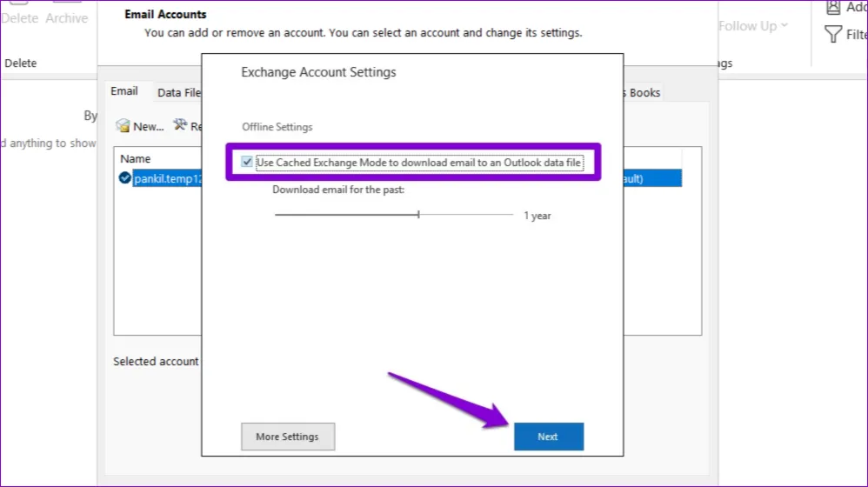Click the Address Book person icon
The height and width of the screenshot is (487, 868).
[832, 7]
